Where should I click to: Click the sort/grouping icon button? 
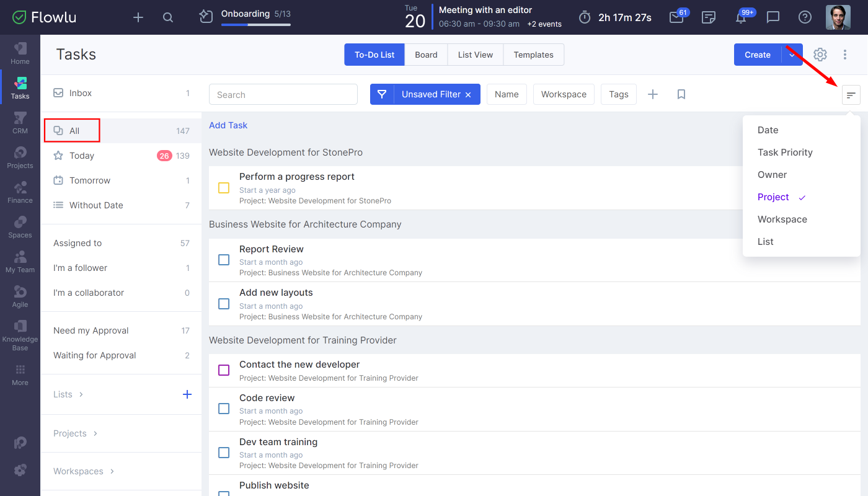click(851, 95)
